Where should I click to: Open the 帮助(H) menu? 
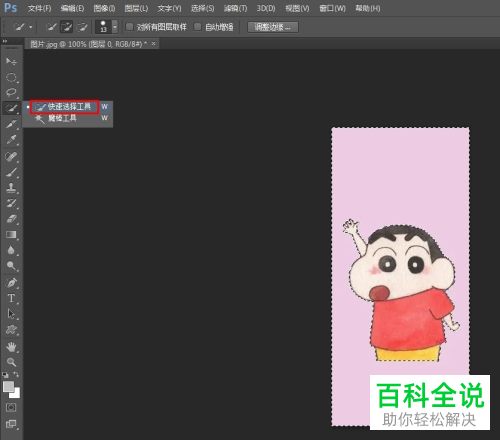click(368, 8)
